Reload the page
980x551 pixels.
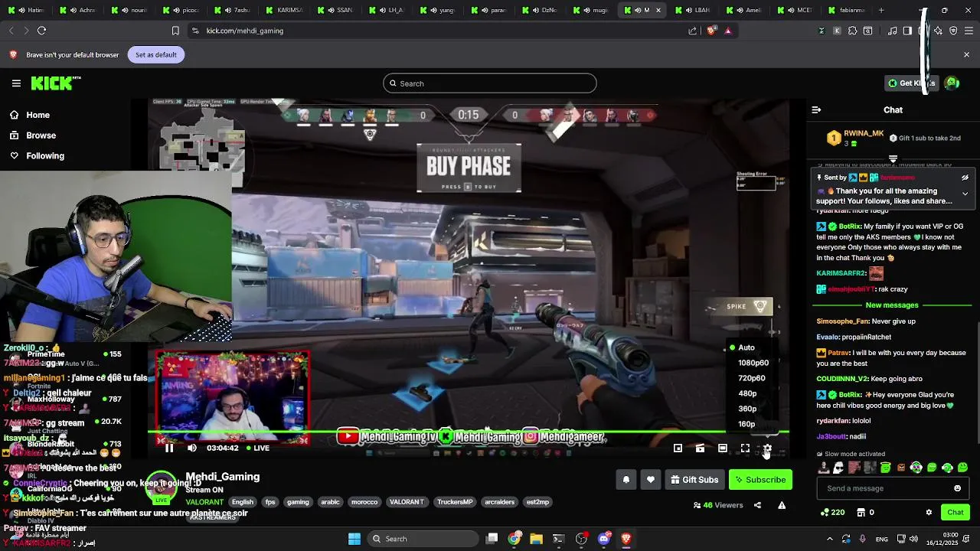(41, 31)
